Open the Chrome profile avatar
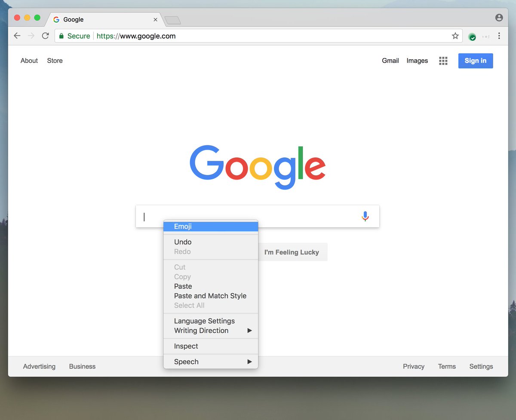 pyautogui.click(x=499, y=18)
